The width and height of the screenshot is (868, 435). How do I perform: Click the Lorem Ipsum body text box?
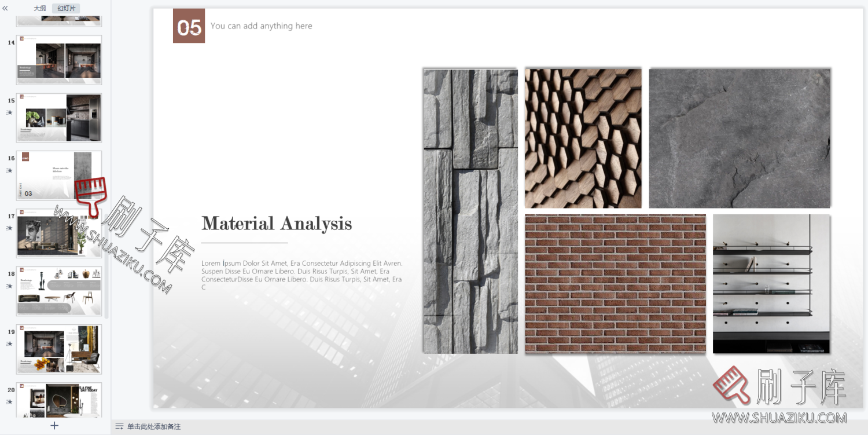tap(301, 275)
